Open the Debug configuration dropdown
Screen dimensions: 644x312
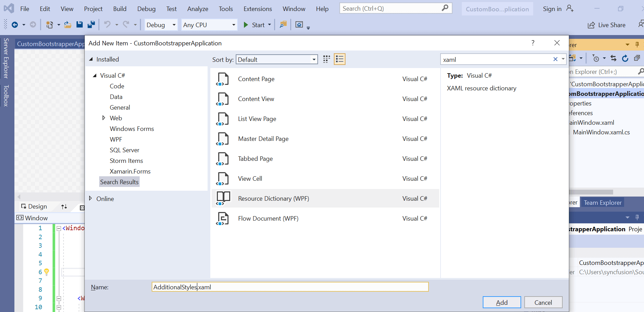click(x=161, y=25)
